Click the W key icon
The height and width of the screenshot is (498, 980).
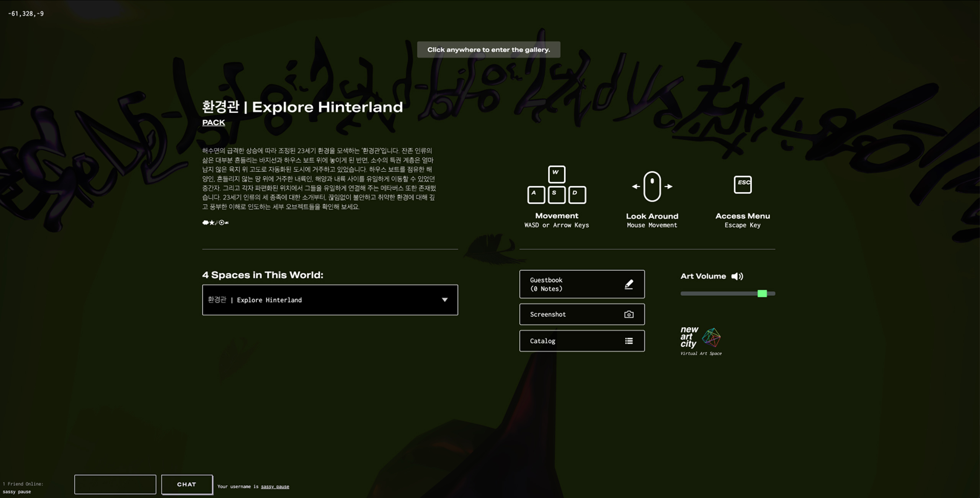coord(556,174)
